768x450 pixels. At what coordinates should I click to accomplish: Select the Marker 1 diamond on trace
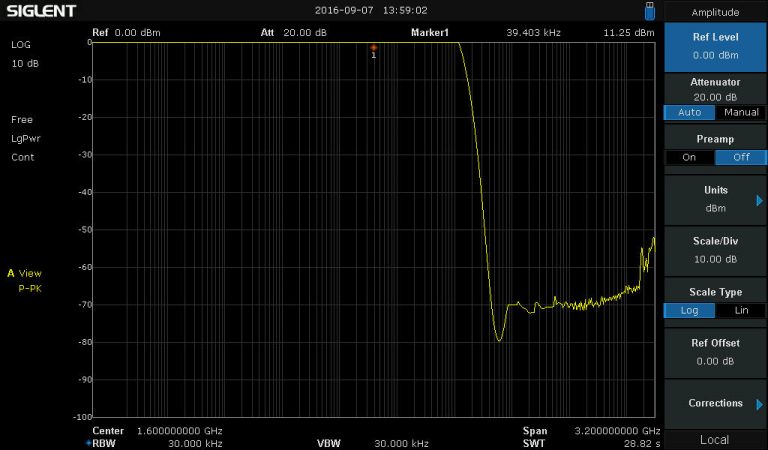pos(374,47)
